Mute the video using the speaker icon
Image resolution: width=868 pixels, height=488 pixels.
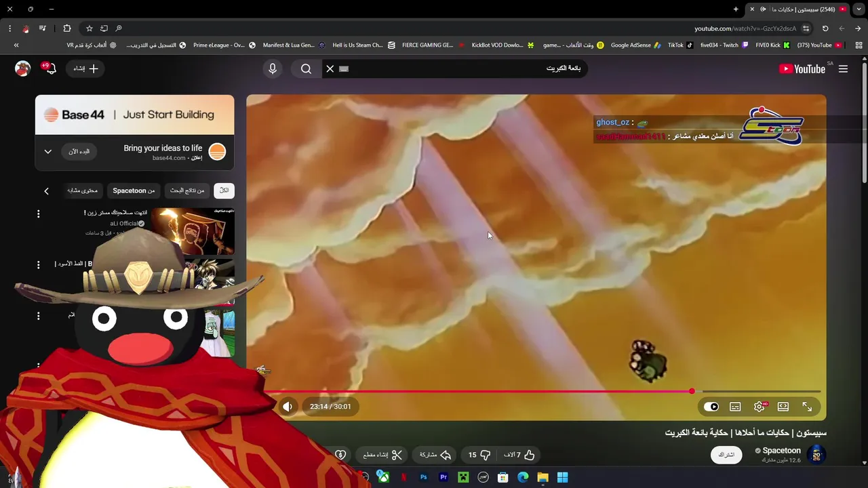[288, 407]
